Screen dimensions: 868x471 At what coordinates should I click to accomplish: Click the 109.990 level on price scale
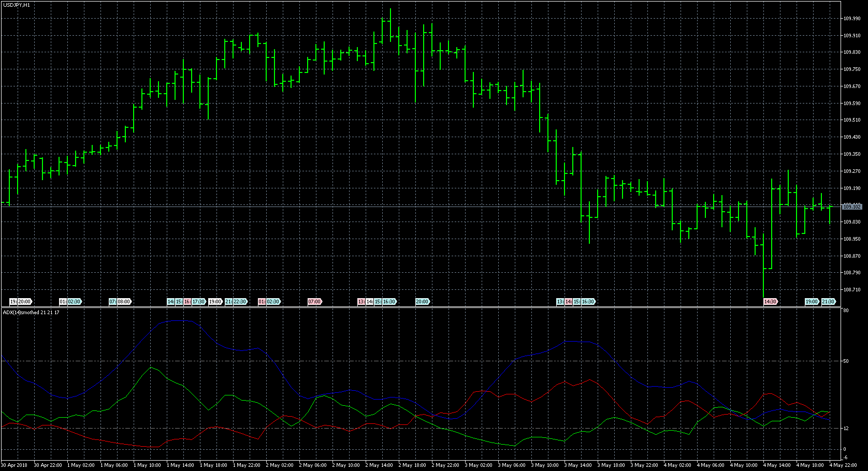point(852,19)
